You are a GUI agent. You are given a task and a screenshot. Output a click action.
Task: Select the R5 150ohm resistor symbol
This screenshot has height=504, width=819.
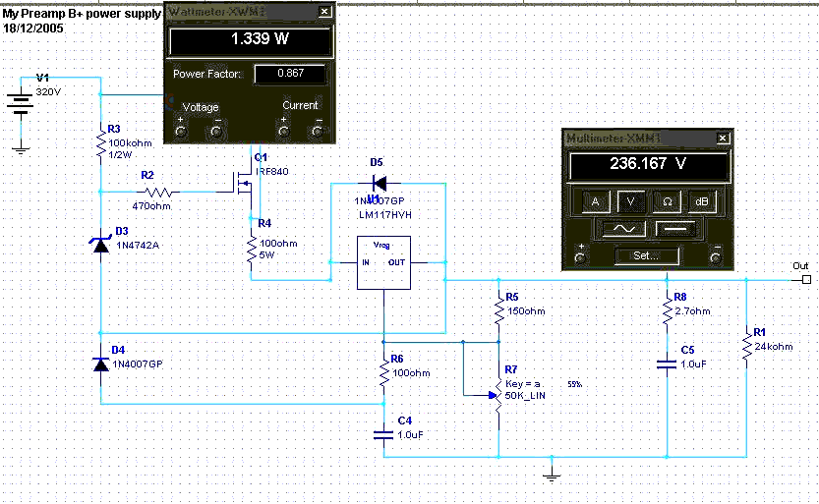(498, 311)
